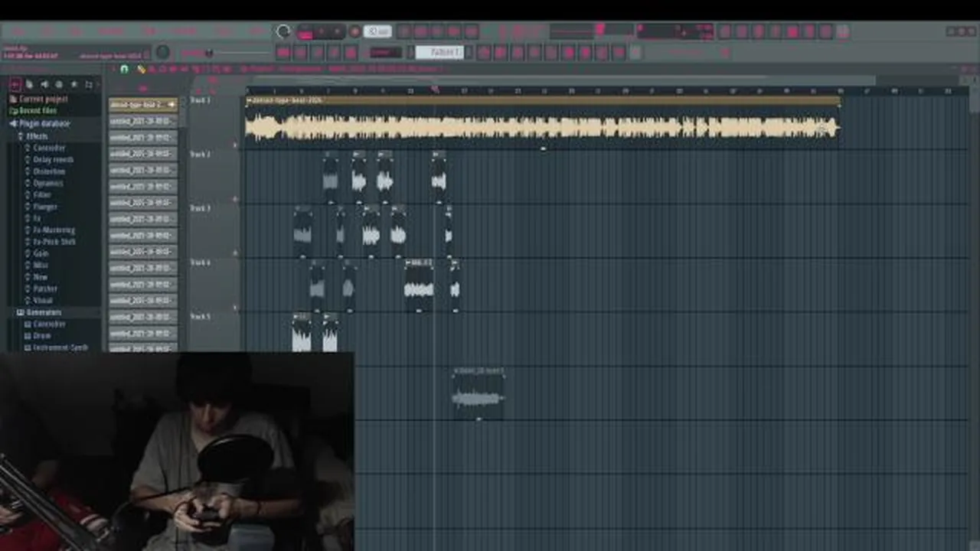Image resolution: width=980 pixels, height=551 pixels.
Task: Open the FILE menu
Action: 17,31
